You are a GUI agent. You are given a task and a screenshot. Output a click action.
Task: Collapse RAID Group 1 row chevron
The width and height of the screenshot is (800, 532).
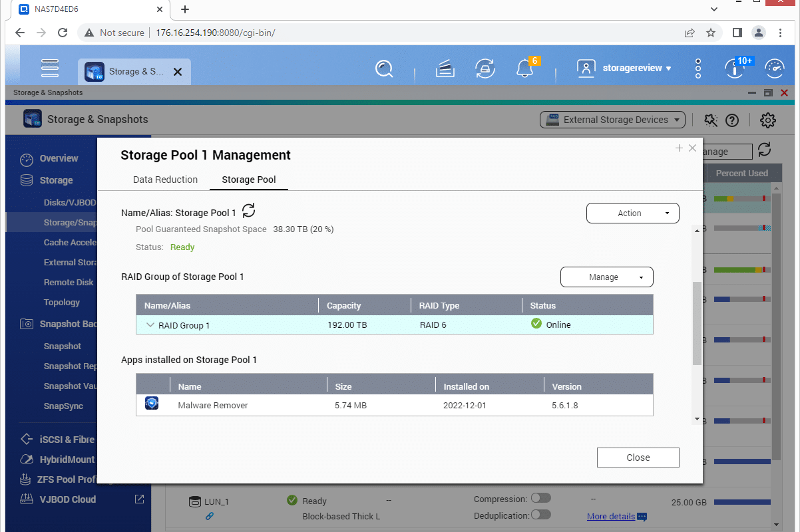click(x=150, y=325)
